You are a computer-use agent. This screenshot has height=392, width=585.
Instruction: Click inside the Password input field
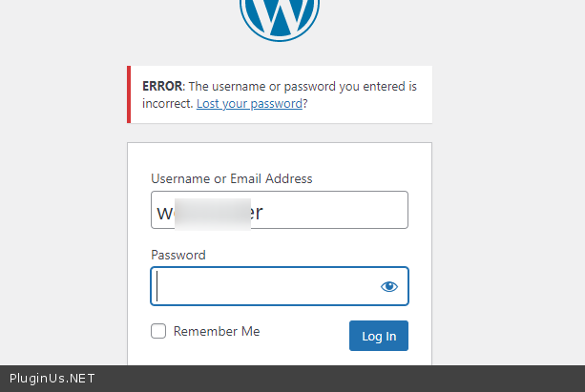262,286
